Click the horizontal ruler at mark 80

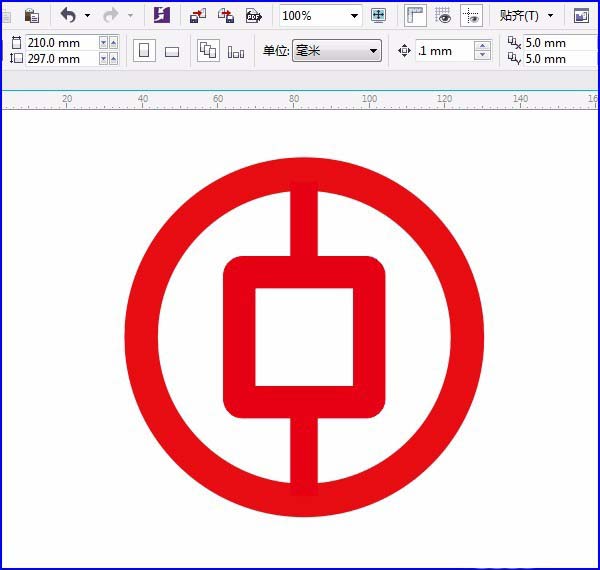click(294, 101)
